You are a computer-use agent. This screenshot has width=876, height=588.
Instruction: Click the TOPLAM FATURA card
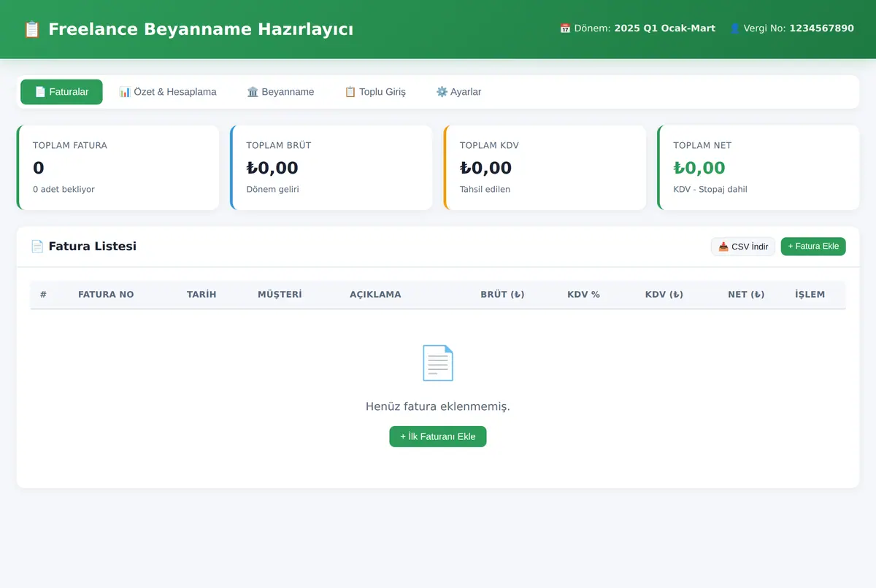[x=118, y=168]
